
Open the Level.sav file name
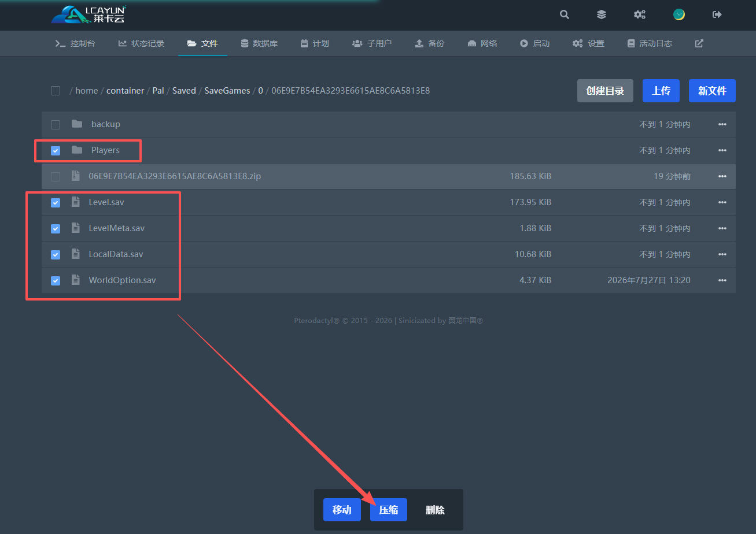click(106, 202)
